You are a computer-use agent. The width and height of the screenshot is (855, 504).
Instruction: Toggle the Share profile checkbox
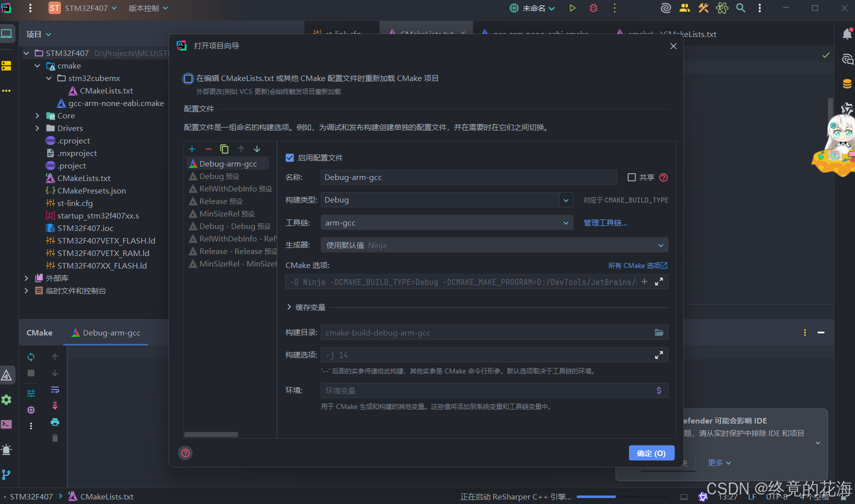click(x=631, y=177)
